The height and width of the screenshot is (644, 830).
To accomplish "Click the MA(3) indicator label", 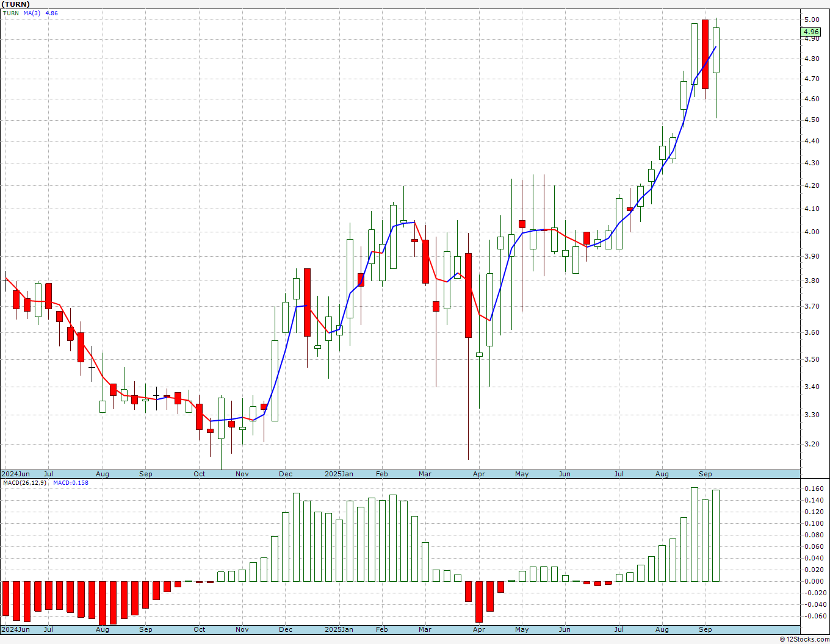I will (x=32, y=13).
